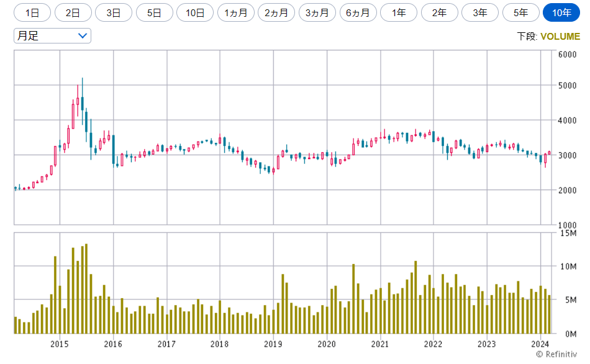Click the dropdown arrow beside 月足
The width and height of the screenshot is (590, 364).
tap(83, 36)
